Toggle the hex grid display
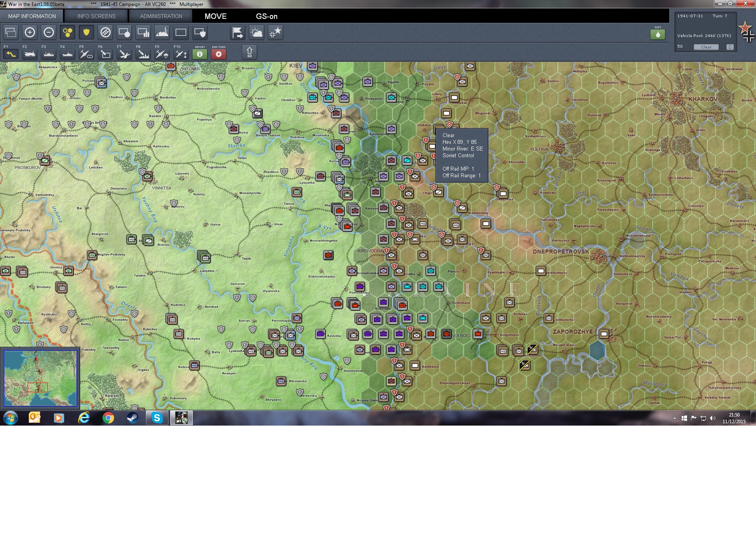The width and height of the screenshot is (756, 545). 68,32
